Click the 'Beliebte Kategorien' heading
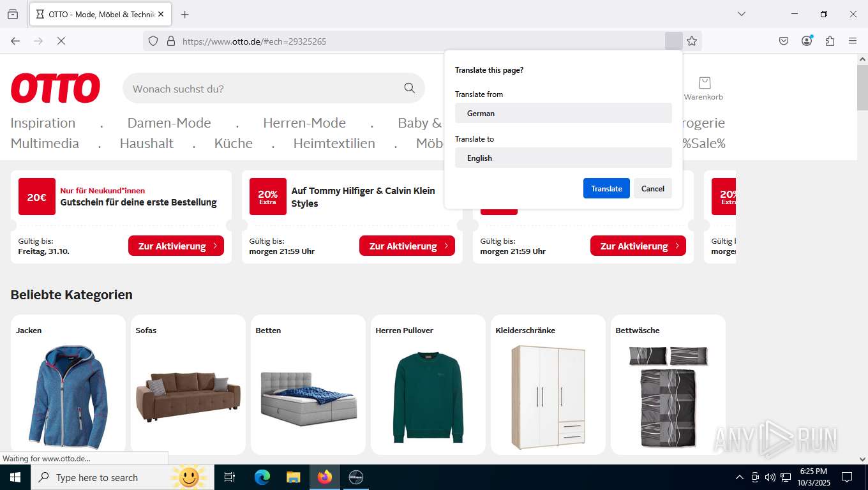The height and width of the screenshot is (490, 868). point(71,295)
